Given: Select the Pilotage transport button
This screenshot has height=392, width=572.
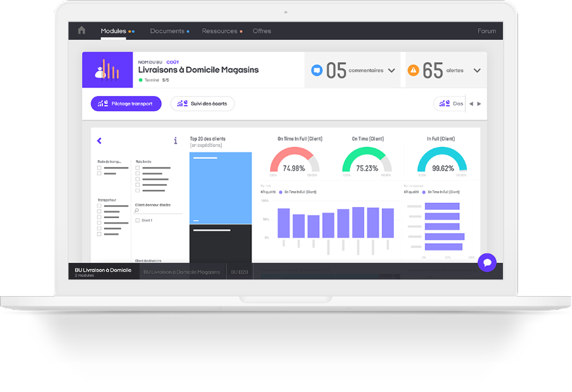Looking at the screenshot, I should [x=126, y=104].
